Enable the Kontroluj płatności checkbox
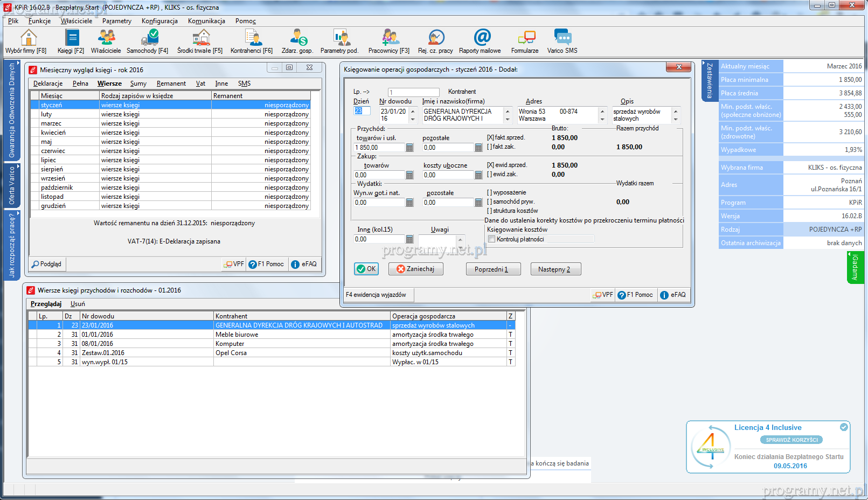Screen dimensions: 868x500 (491, 239)
